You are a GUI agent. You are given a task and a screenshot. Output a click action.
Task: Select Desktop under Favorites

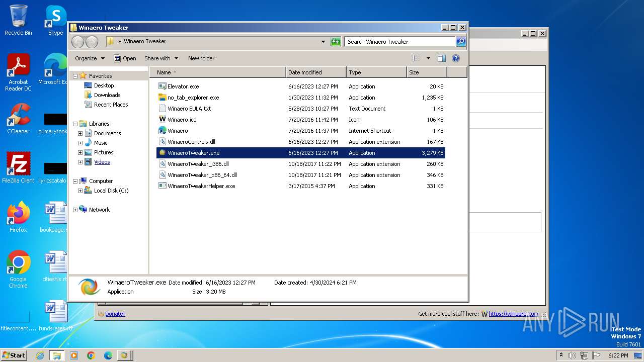coord(104,85)
